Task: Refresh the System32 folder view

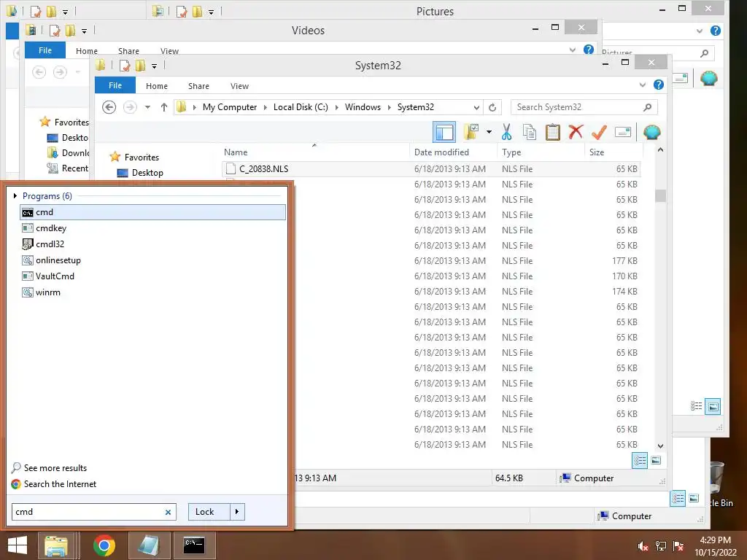Action: coord(492,108)
